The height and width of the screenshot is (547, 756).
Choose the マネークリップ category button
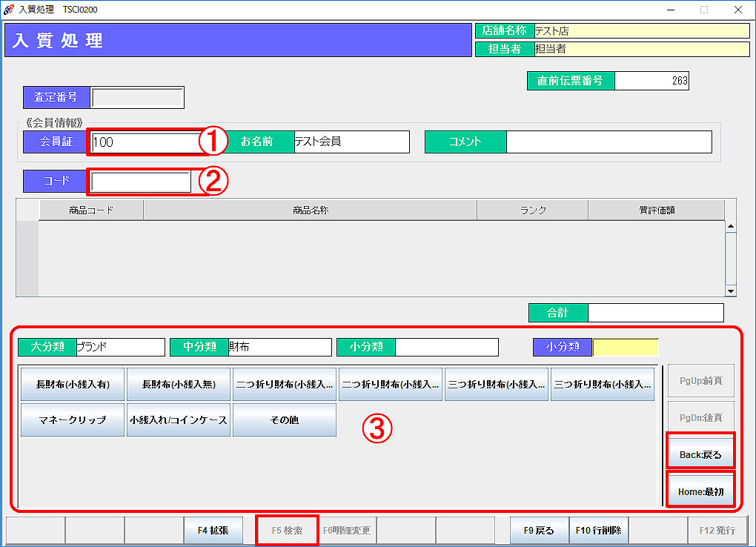point(73,420)
